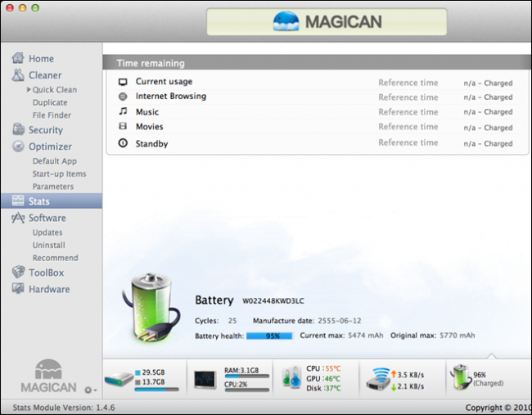Click the 29.5GB disk value

(153, 372)
